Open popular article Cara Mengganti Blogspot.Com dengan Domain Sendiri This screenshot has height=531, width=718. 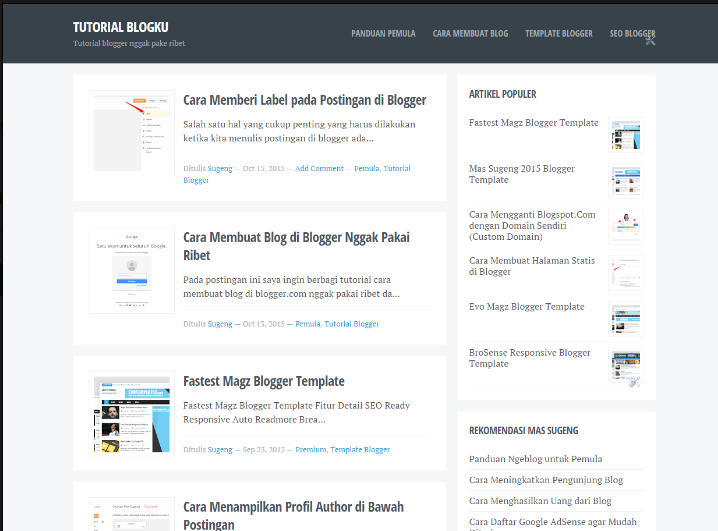(x=532, y=226)
